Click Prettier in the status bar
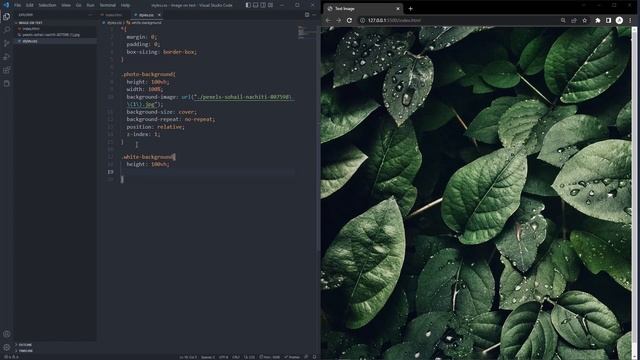Screen dimensions: 640x360 tap(292, 357)
